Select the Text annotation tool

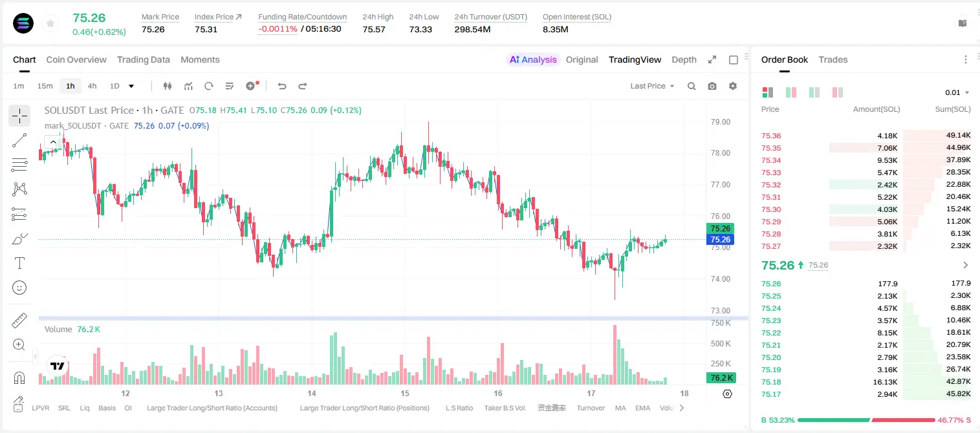[x=19, y=263]
